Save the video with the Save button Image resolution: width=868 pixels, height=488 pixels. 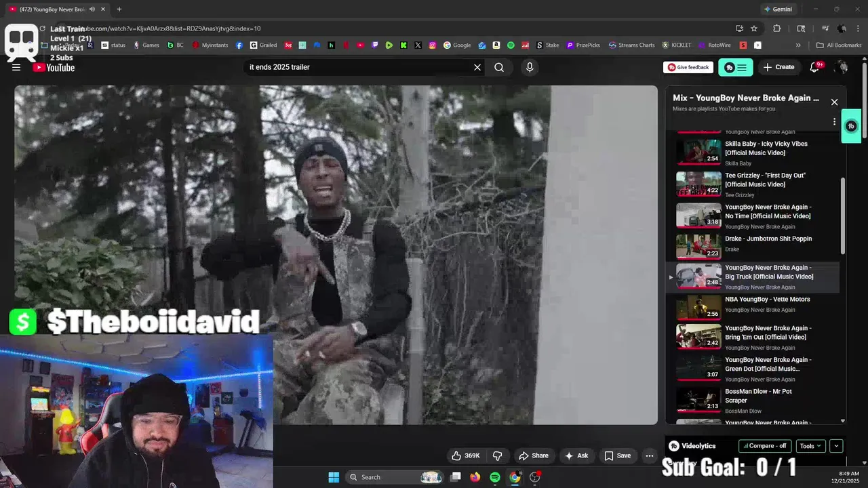click(618, 455)
